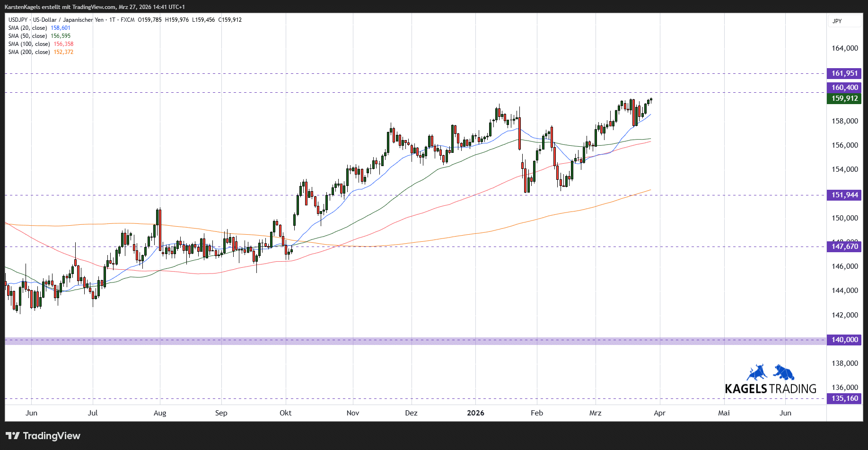Click the SMA (100, close) indicator label

tap(29, 44)
